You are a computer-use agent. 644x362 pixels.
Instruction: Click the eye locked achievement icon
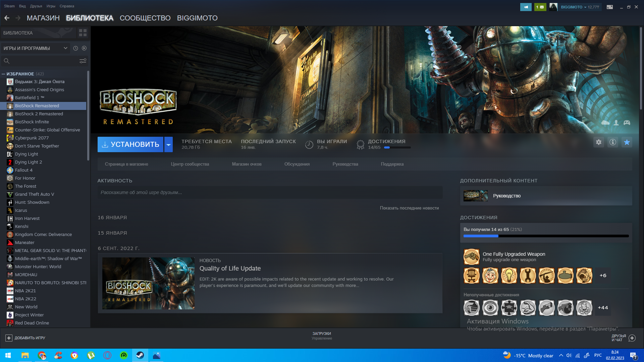point(490,308)
